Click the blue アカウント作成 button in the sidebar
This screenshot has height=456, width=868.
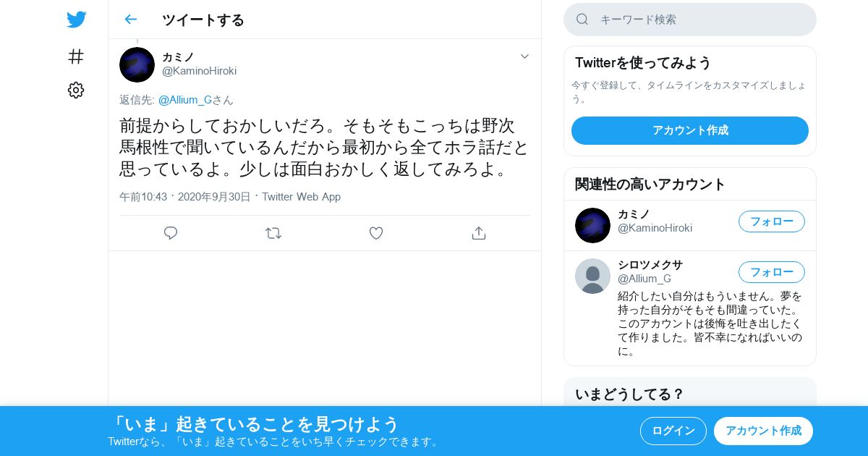(690, 130)
